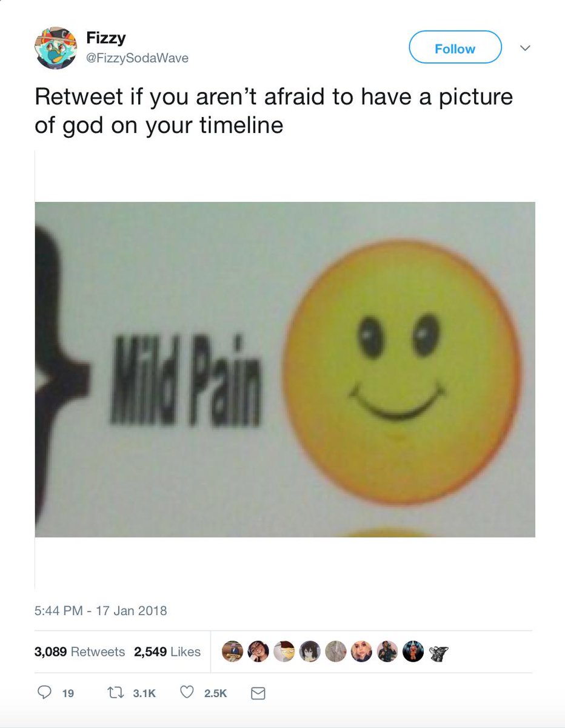
Task: Click the 19 replies count
Action: coord(68,693)
